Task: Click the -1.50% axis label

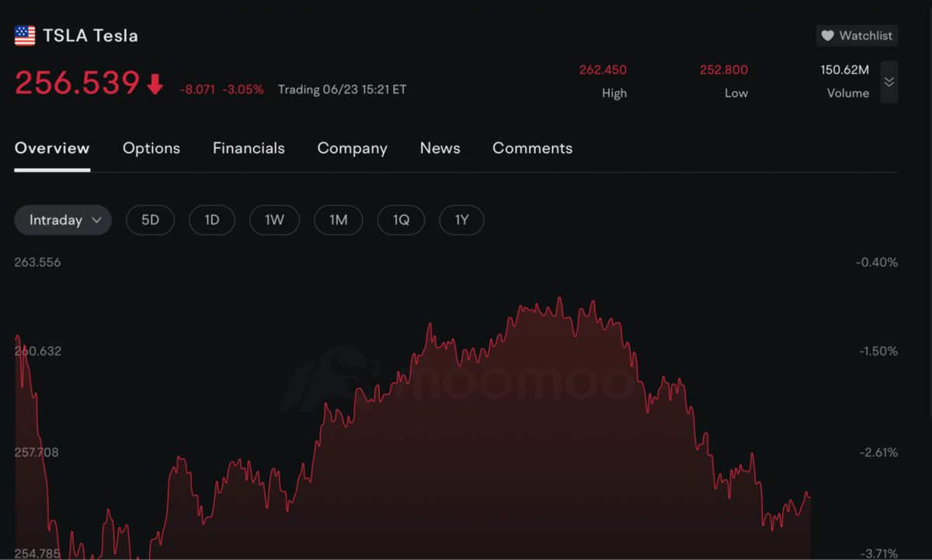Action: (878, 351)
